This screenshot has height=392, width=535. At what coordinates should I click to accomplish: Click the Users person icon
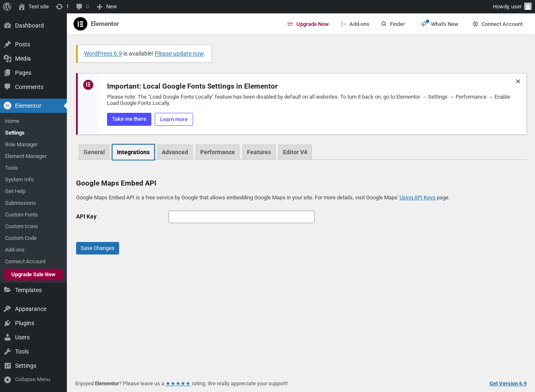(8, 337)
